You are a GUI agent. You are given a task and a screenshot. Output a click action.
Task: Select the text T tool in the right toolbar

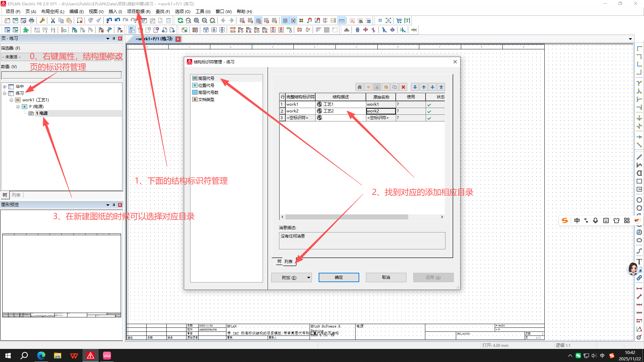coord(639,262)
